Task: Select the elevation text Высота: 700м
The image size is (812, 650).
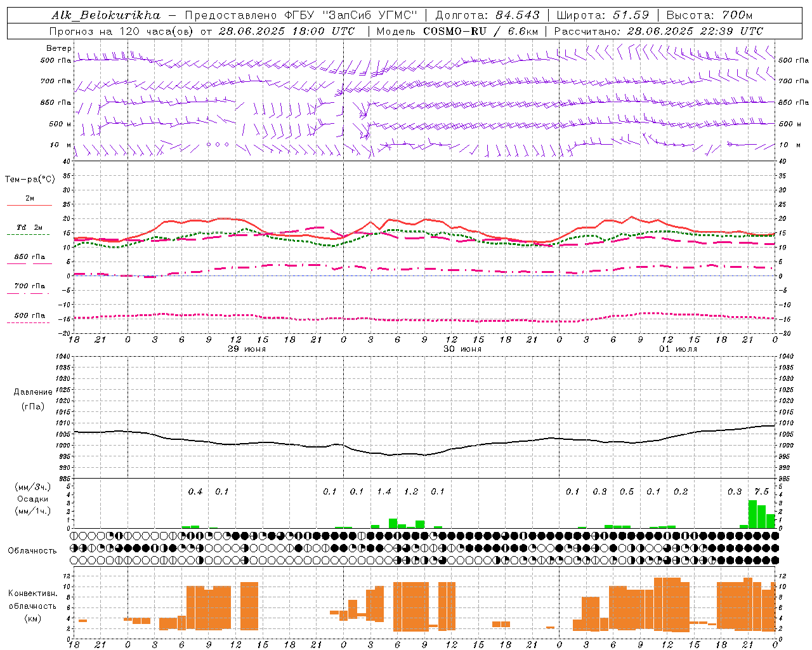Action: coord(709,15)
